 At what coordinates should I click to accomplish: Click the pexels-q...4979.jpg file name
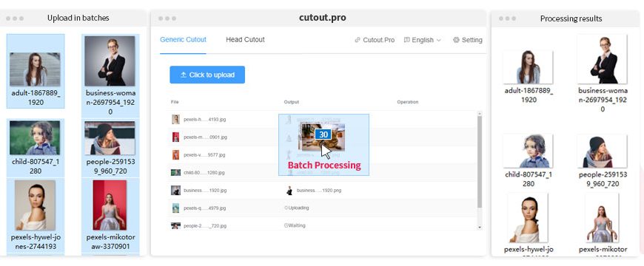click(204, 208)
